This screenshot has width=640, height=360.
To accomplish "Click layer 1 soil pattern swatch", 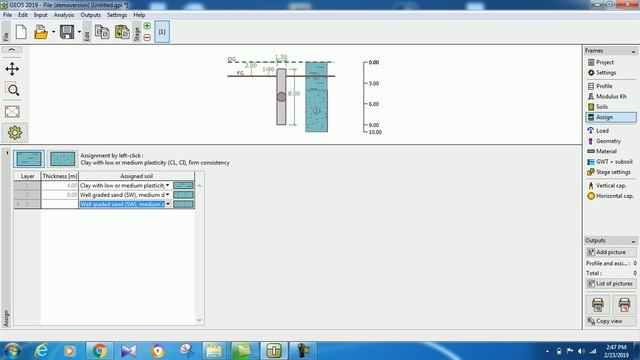I will pyautogui.click(x=183, y=185).
